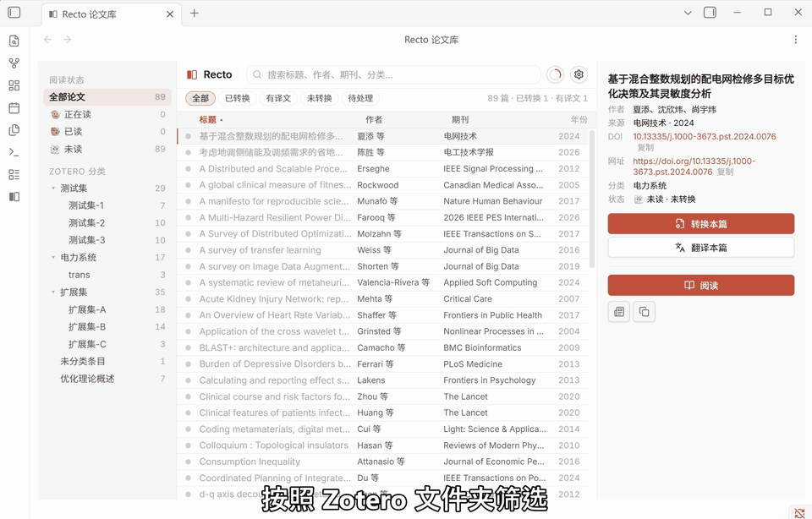Select the 扩展集-A folder

coord(107,309)
